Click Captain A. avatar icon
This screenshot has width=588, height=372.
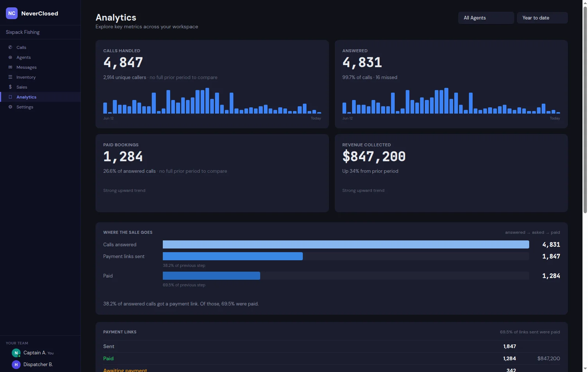(16, 353)
